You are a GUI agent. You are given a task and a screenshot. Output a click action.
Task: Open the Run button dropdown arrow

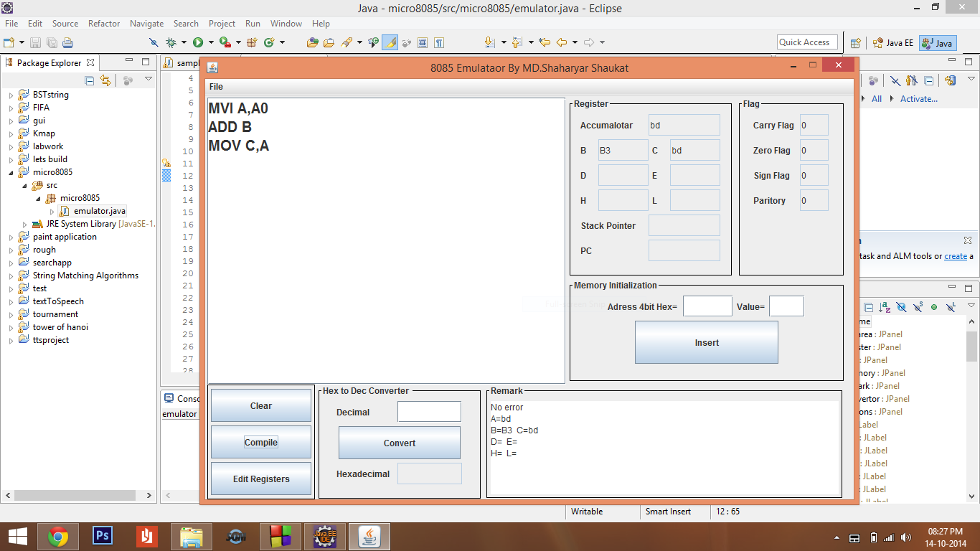[x=209, y=42]
